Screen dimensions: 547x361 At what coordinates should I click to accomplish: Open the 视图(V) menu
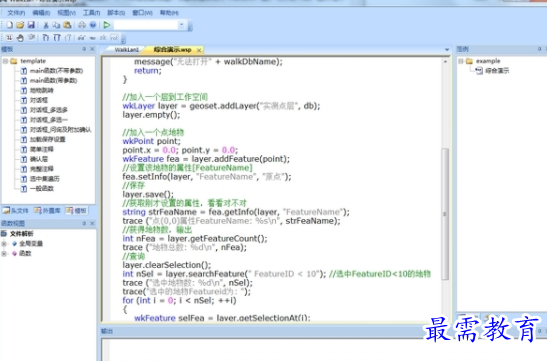67,13
